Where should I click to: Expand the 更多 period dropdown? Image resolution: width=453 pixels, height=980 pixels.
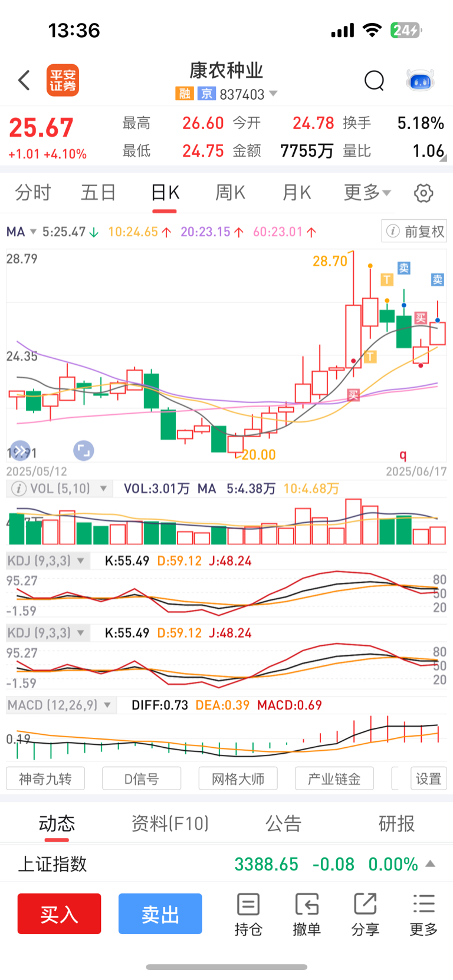coord(367,193)
